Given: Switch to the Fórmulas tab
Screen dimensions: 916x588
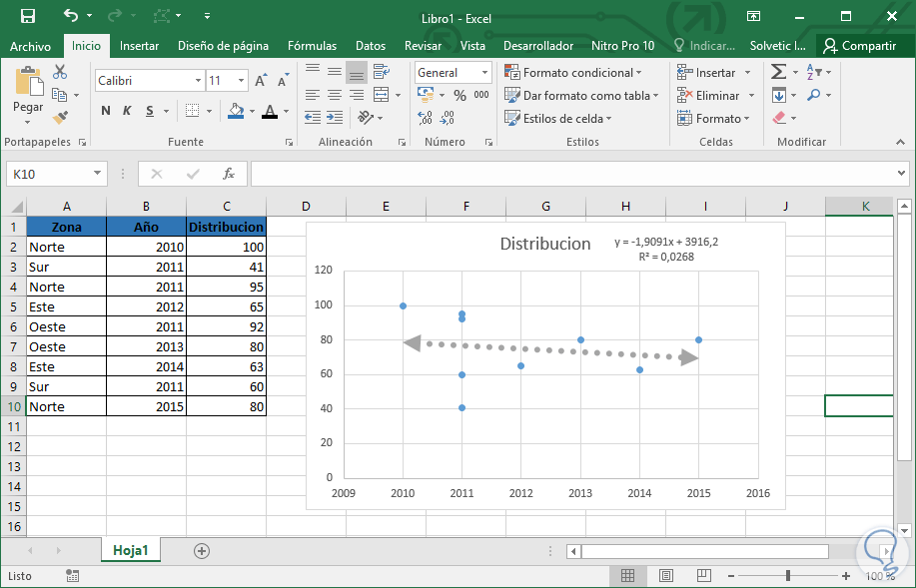Looking at the screenshot, I should click(312, 46).
